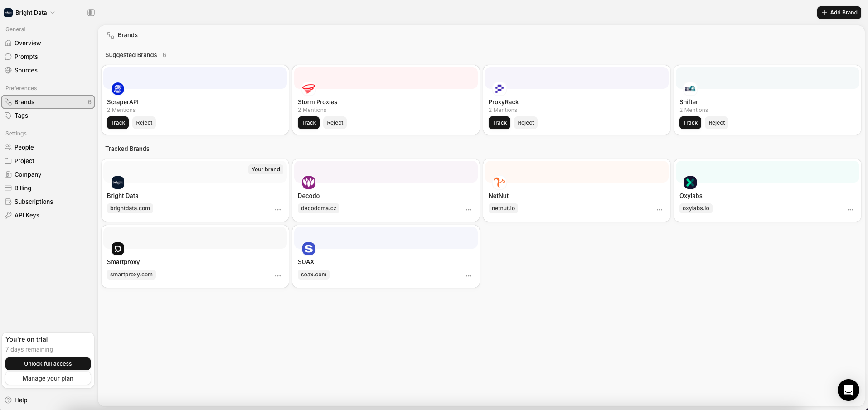
Task: Open SOAX card options menu
Action: point(469,276)
